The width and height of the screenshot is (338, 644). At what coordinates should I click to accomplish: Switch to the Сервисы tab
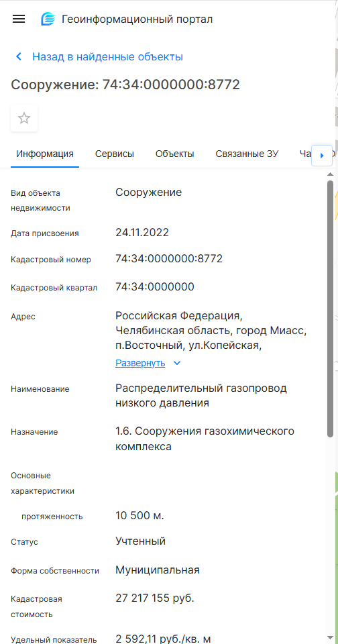(x=115, y=154)
